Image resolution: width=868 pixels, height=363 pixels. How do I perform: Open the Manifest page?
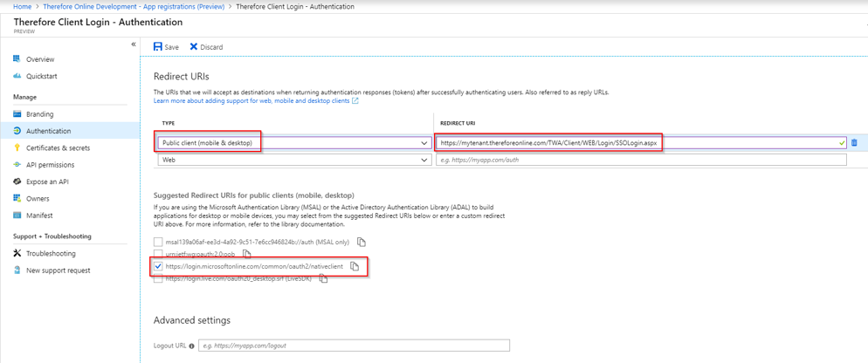[x=40, y=216]
